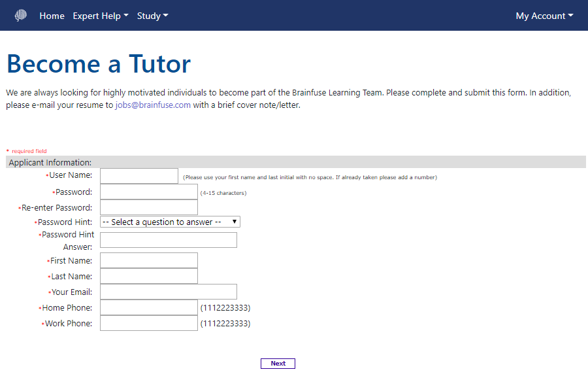Focus the First Name input box
This screenshot has width=588, height=378.
point(148,260)
